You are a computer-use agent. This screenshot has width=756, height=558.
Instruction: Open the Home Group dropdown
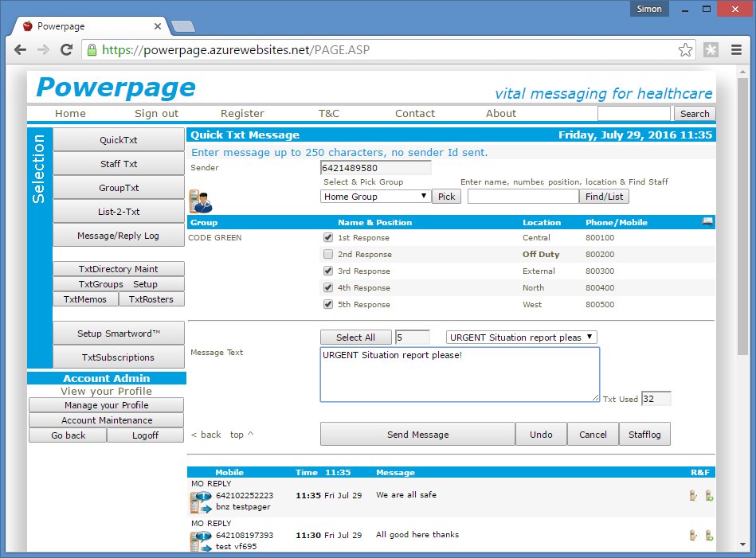pyautogui.click(x=374, y=197)
